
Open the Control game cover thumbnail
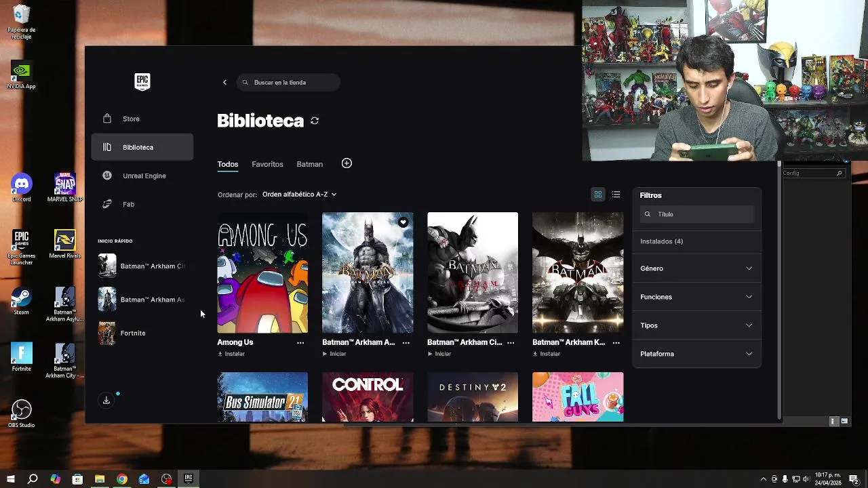coord(368,397)
